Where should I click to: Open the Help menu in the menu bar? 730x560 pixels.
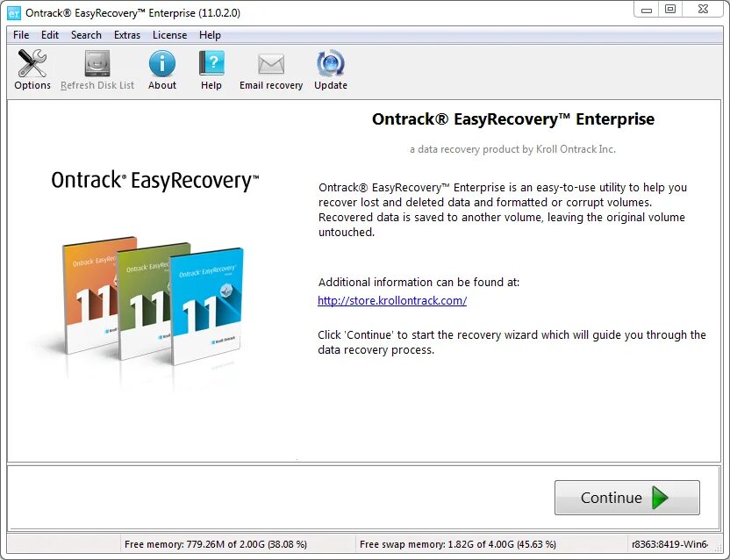[210, 35]
